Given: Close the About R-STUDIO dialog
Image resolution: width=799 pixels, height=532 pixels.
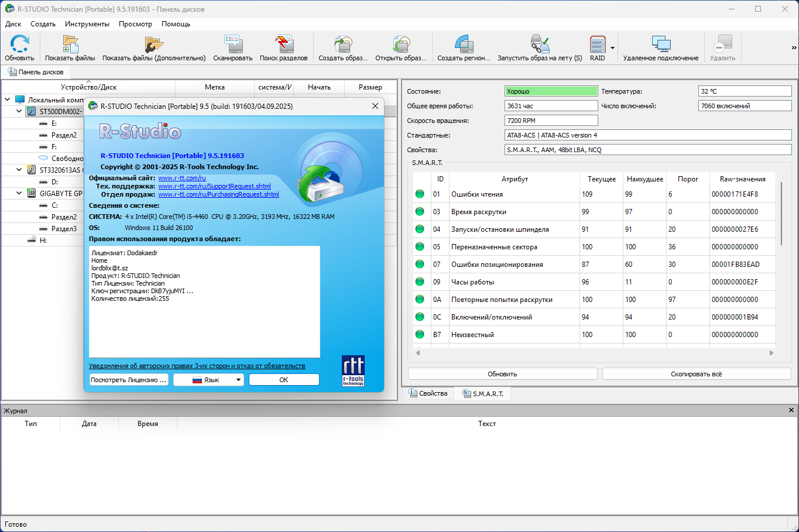Looking at the screenshot, I should (x=375, y=106).
